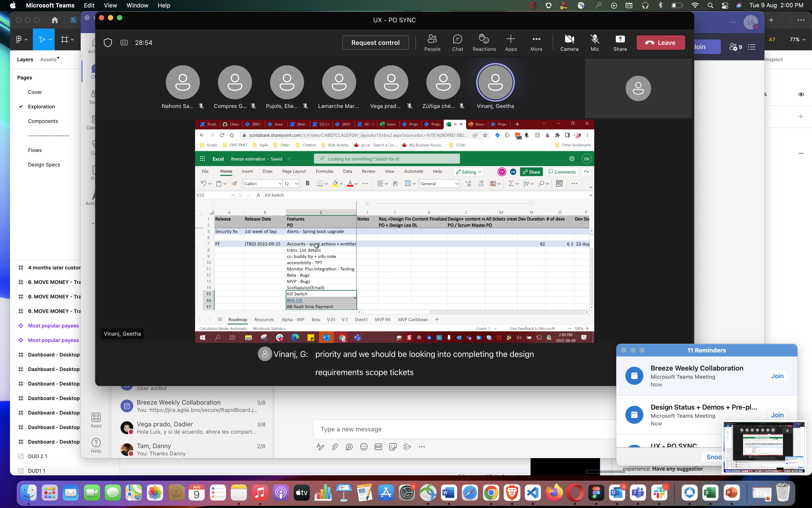Click meeting shield privacy icon
This screenshot has width=812, height=508.
tap(108, 43)
